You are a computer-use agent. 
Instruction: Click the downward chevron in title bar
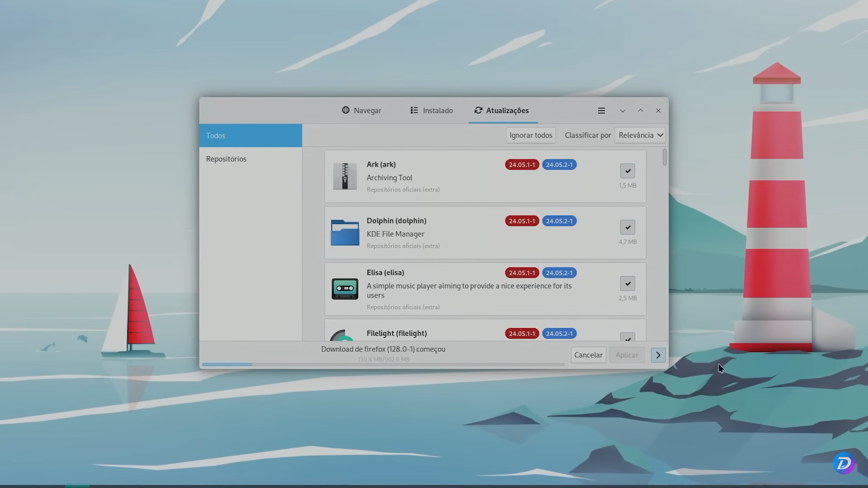623,111
